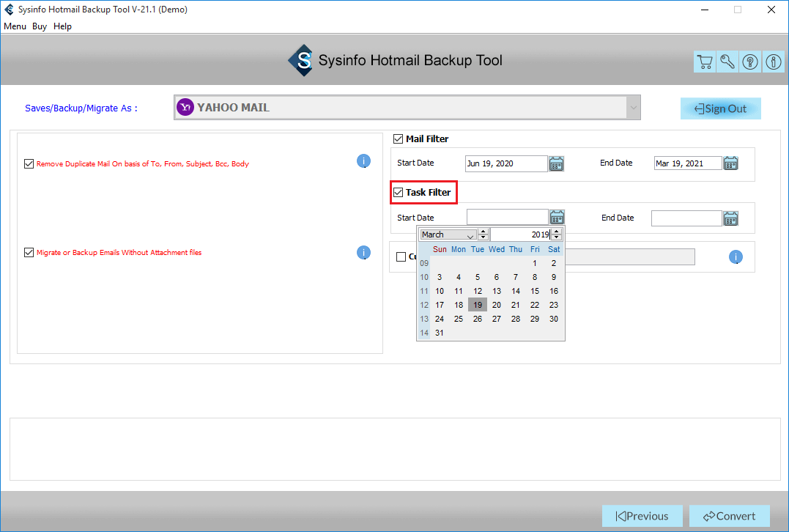Viewport: 789px width, 532px height.
Task: Decrement month with the down spinner arrow
Action: 483,237
